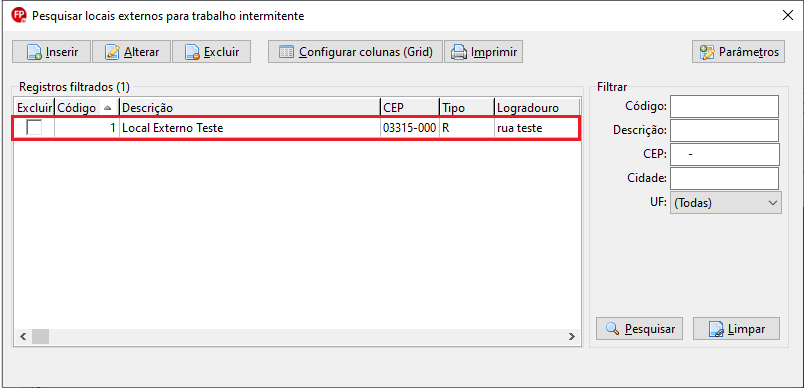The width and height of the screenshot is (806, 390).
Task: Click the Pesquisar search button
Action: click(x=639, y=328)
